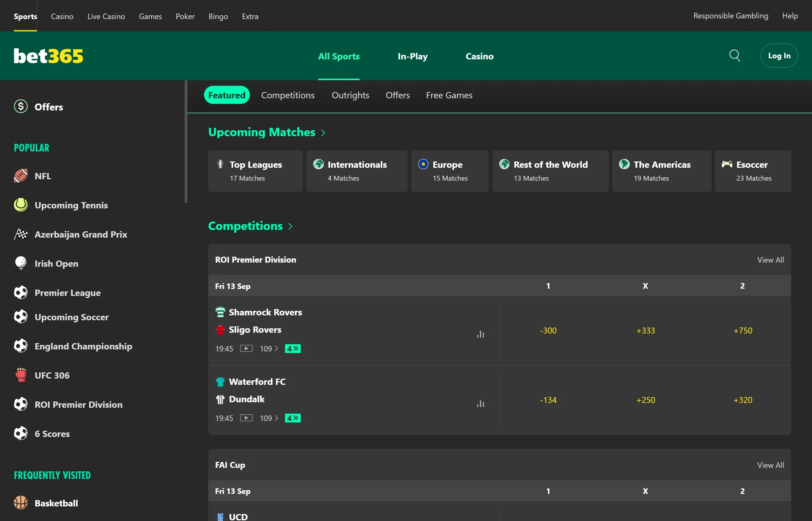The height and width of the screenshot is (521, 812).
Task: Open the Offers dollar icon in sidebar
Action: pos(21,106)
